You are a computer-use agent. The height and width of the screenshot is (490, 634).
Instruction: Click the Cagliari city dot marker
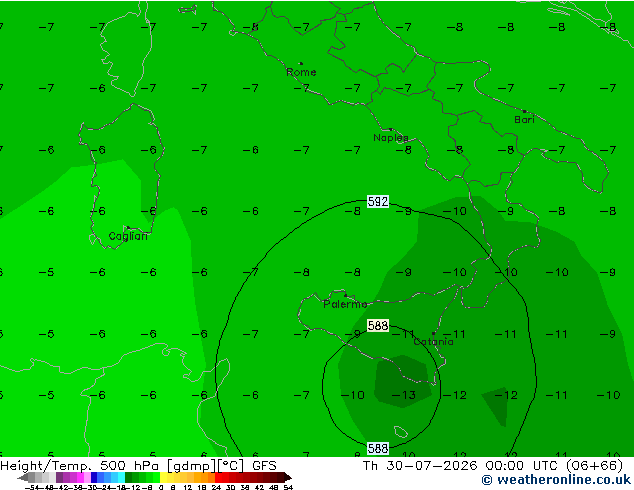pos(128,228)
